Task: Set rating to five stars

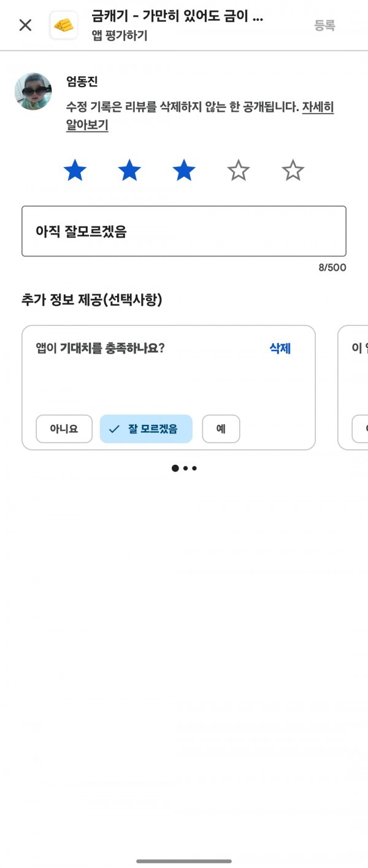Action: coord(293,170)
